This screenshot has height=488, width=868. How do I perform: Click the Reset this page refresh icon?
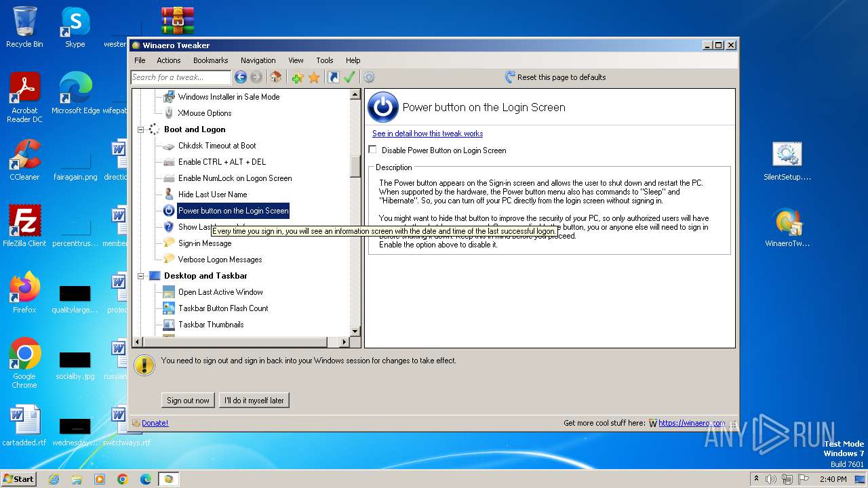[x=510, y=77]
